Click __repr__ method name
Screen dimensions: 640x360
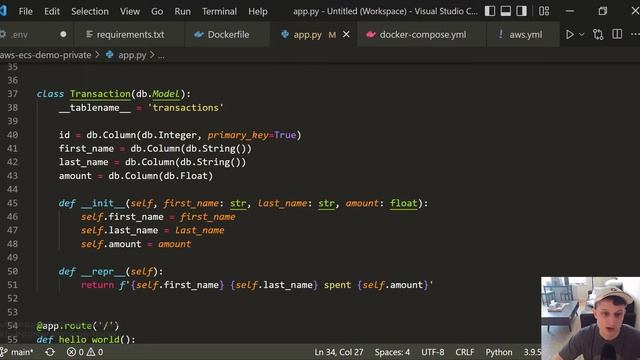pyautogui.click(x=103, y=271)
